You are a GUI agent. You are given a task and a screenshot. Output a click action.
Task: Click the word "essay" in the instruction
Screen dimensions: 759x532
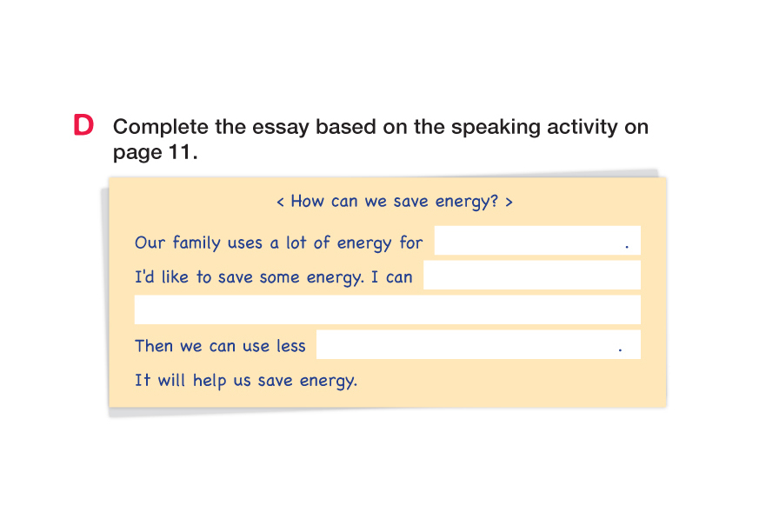281,127
